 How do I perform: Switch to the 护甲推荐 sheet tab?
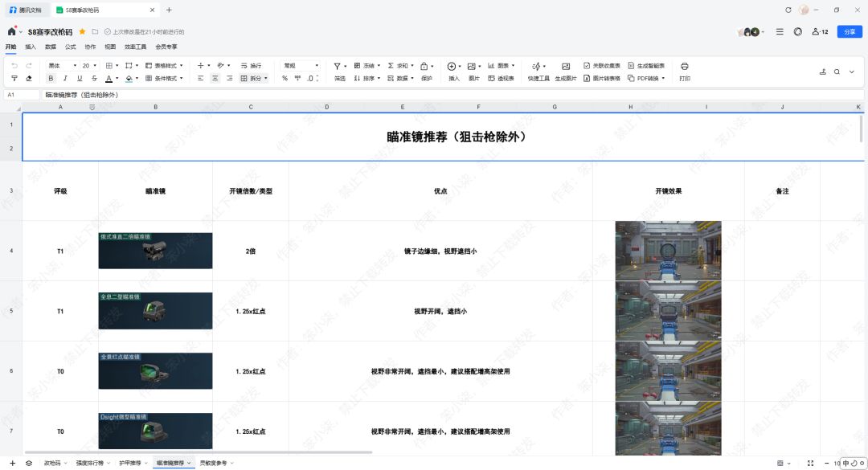pyautogui.click(x=130, y=463)
